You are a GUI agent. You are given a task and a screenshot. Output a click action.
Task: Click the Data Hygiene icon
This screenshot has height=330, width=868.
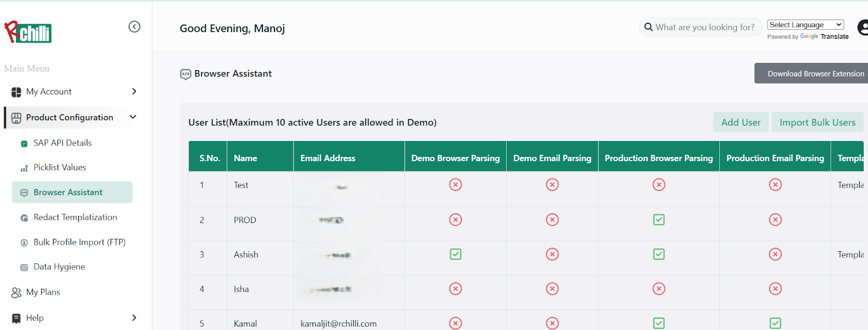click(24, 267)
